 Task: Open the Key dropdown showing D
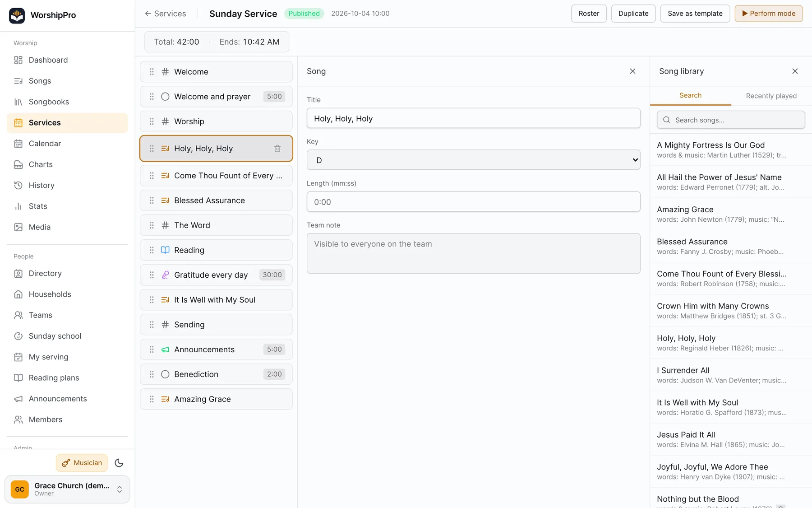coord(473,160)
